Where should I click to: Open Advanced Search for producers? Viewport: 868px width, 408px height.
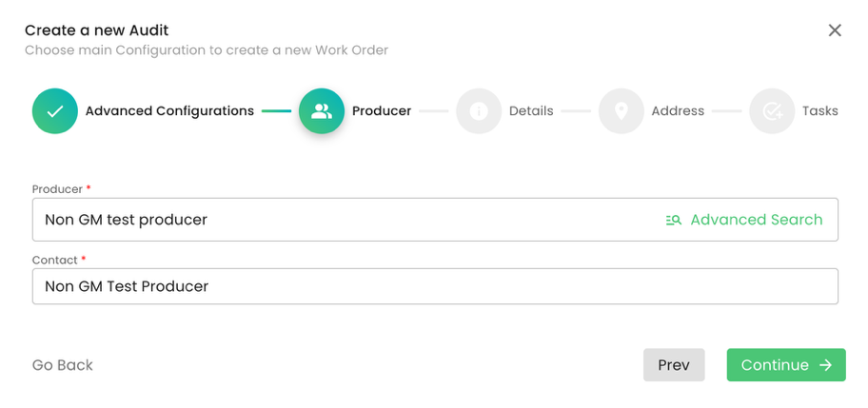756,220
